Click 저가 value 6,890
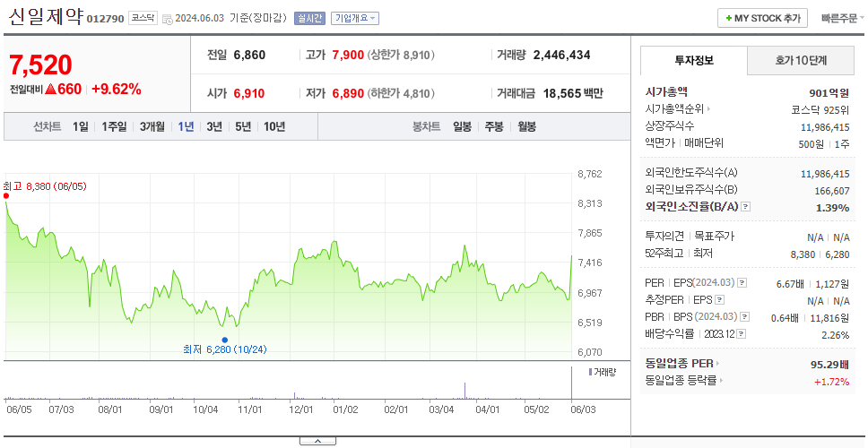This screenshot has width=868, height=448. click(348, 93)
